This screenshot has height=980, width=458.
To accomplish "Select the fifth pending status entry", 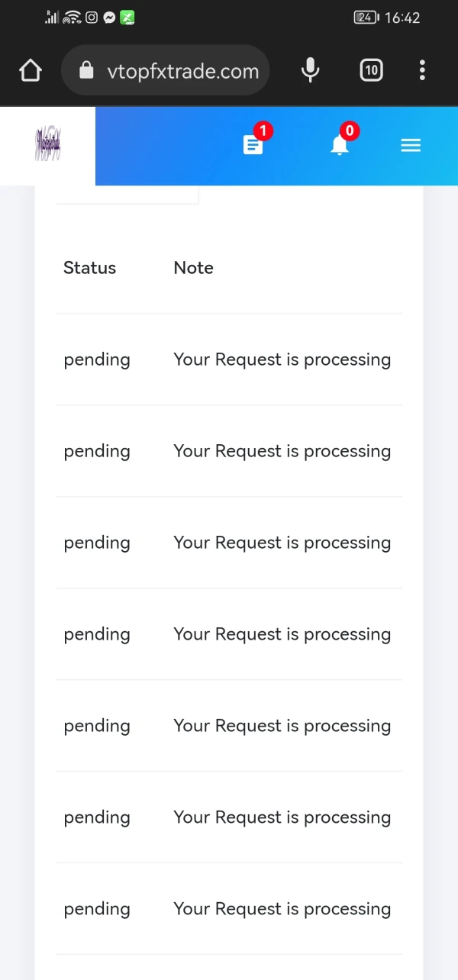I will point(97,726).
